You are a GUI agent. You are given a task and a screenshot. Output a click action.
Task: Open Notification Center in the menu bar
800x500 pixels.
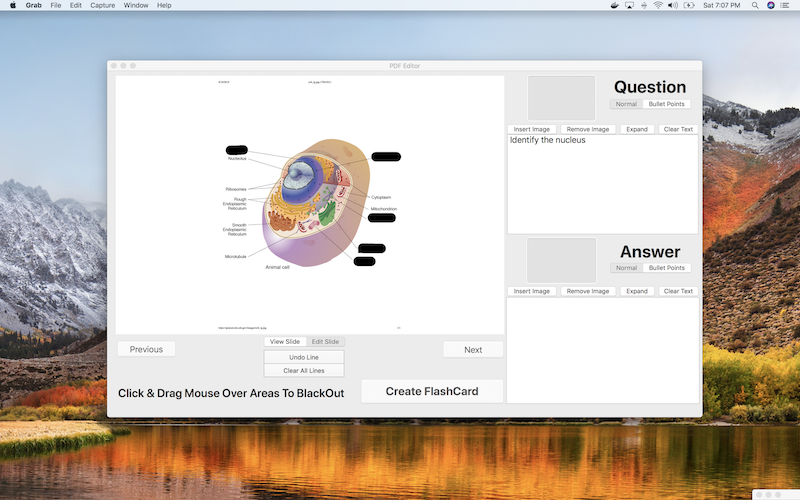pos(785,5)
